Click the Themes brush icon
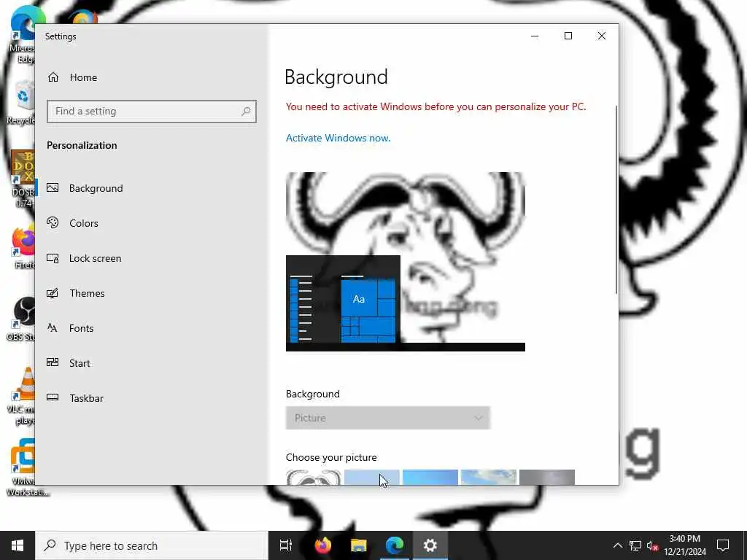Image resolution: width=747 pixels, height=560 pixels. pos(53,293)
